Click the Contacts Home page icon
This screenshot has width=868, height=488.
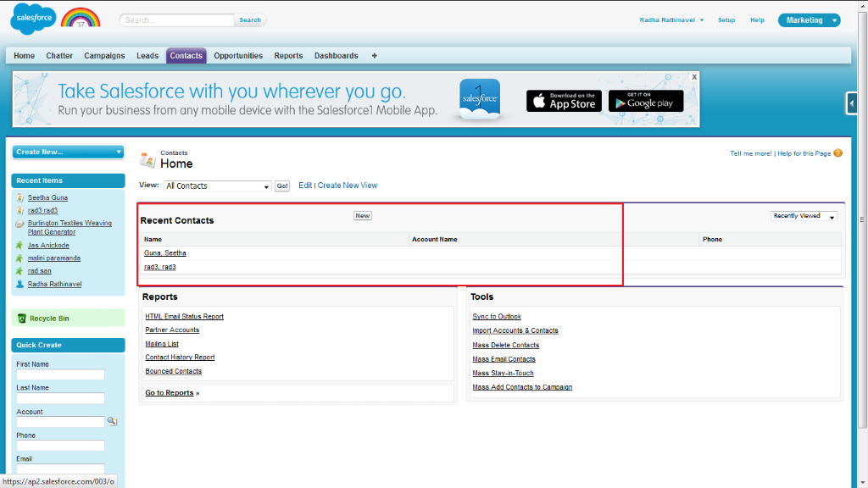[147, 159]
